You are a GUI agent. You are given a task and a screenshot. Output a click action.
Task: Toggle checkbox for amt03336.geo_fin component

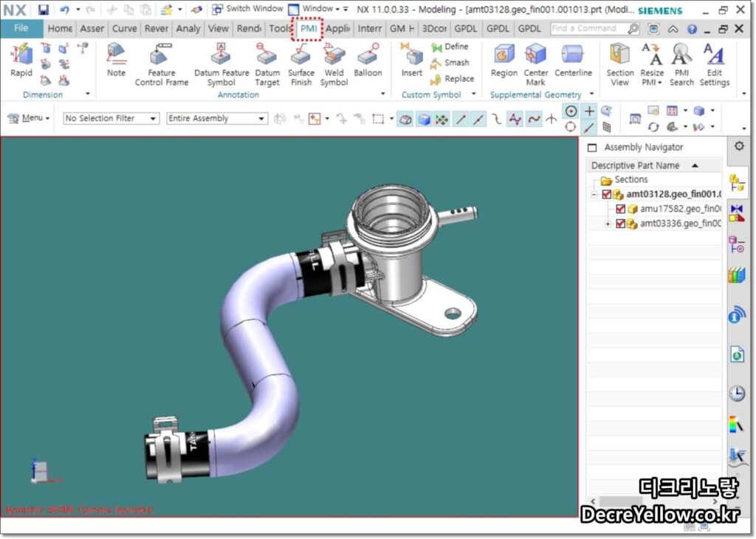pyautogui.click(x=620, y=224)
